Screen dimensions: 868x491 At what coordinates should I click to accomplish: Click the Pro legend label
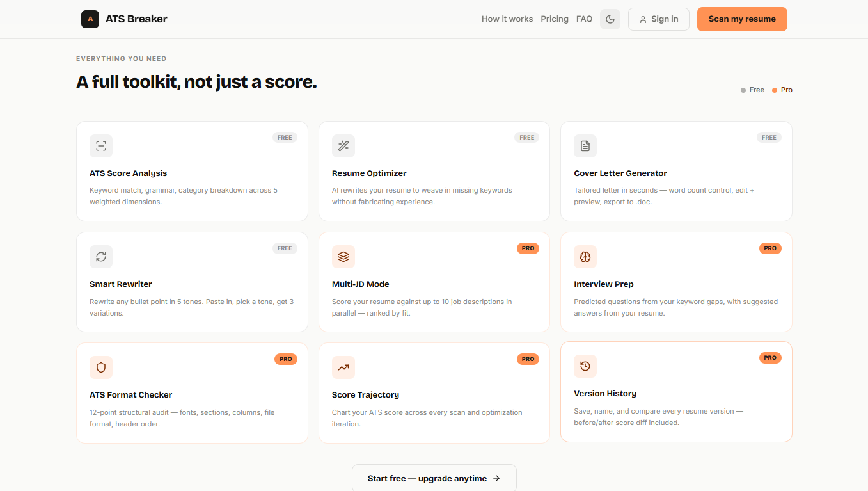click(787, 90)
